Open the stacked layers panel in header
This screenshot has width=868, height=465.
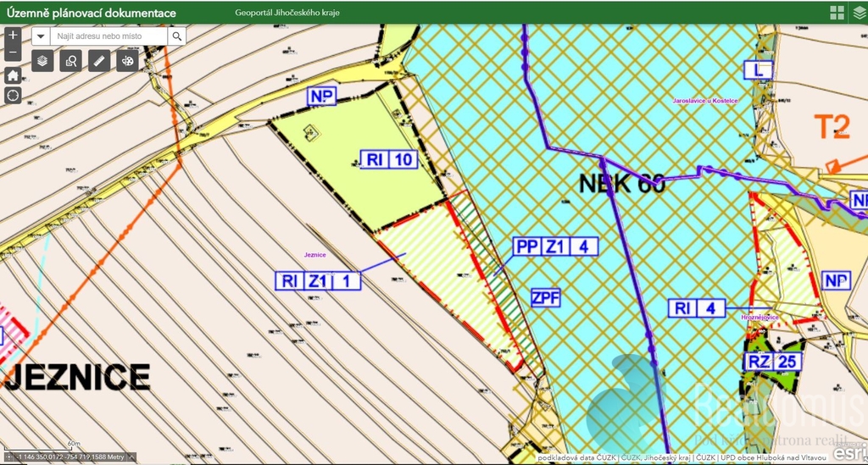pyautogui.click(x=859, y=12)
